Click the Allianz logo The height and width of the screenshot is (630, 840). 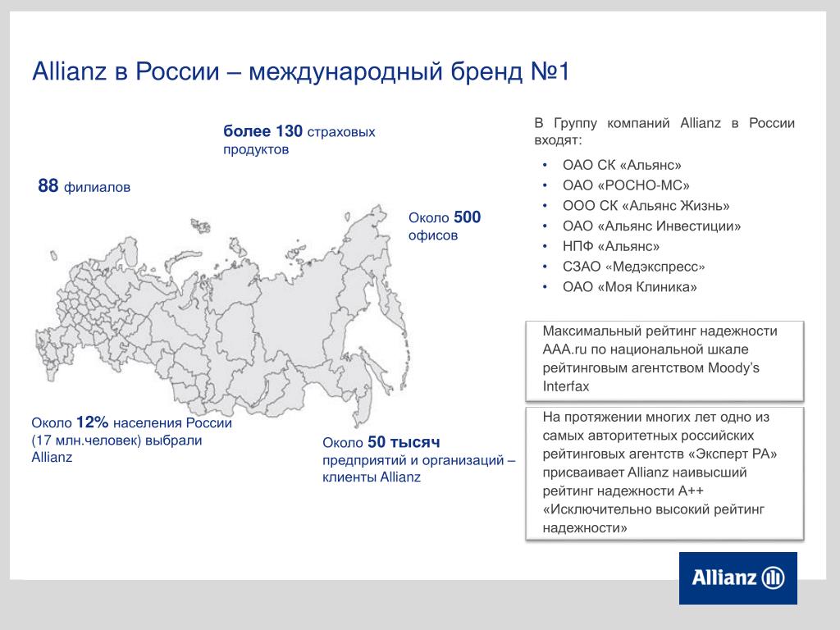[737, 578]
